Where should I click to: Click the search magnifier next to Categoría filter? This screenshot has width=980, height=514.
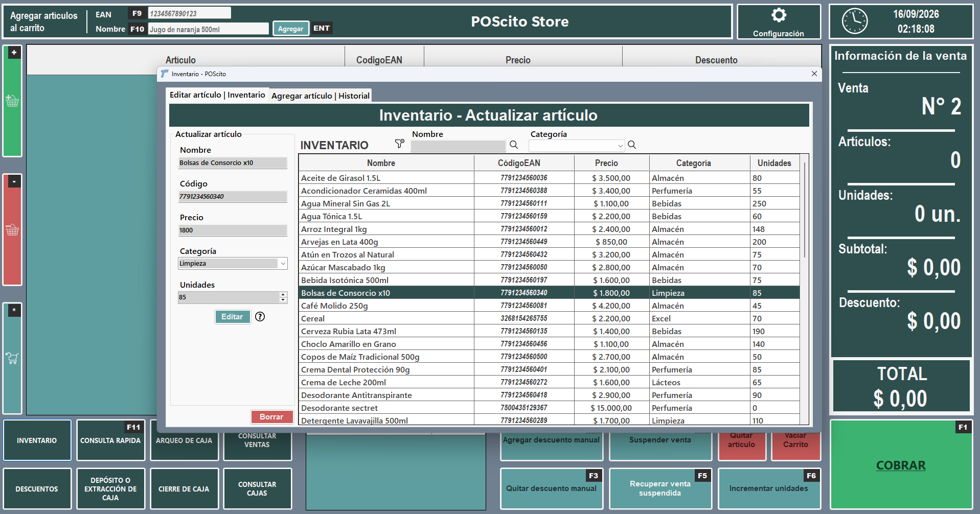click(632, 145)
